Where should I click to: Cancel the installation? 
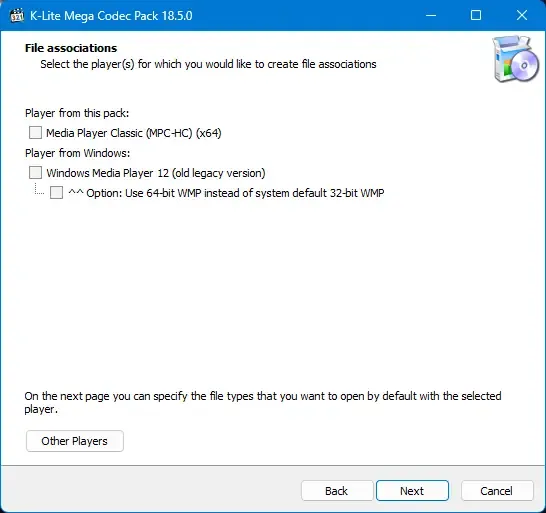[497, 491]
